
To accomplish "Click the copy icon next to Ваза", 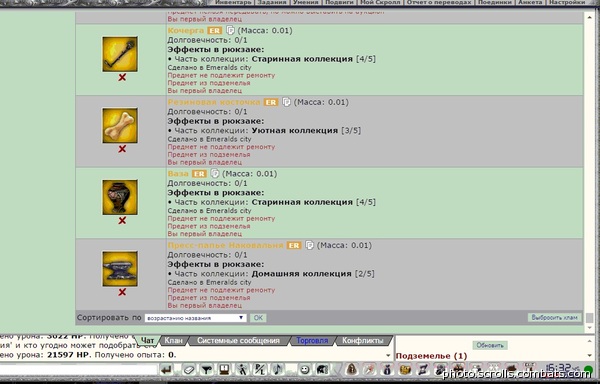I will (x=215, y=174).
